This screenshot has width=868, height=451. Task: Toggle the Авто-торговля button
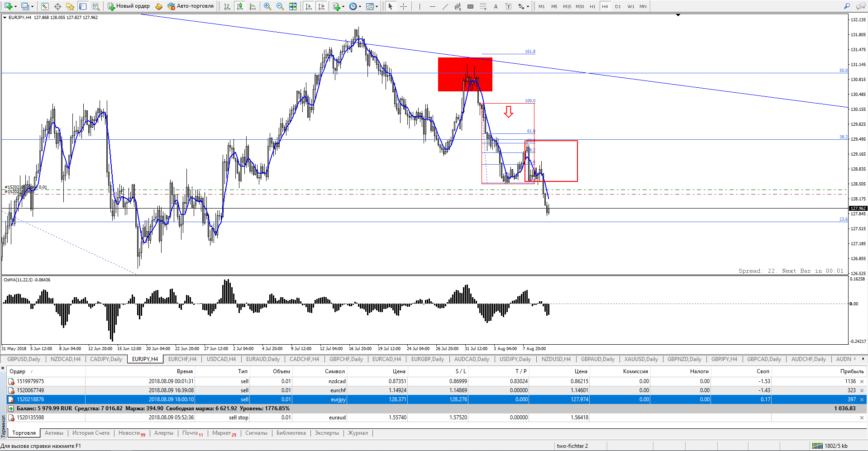[191, 6]
